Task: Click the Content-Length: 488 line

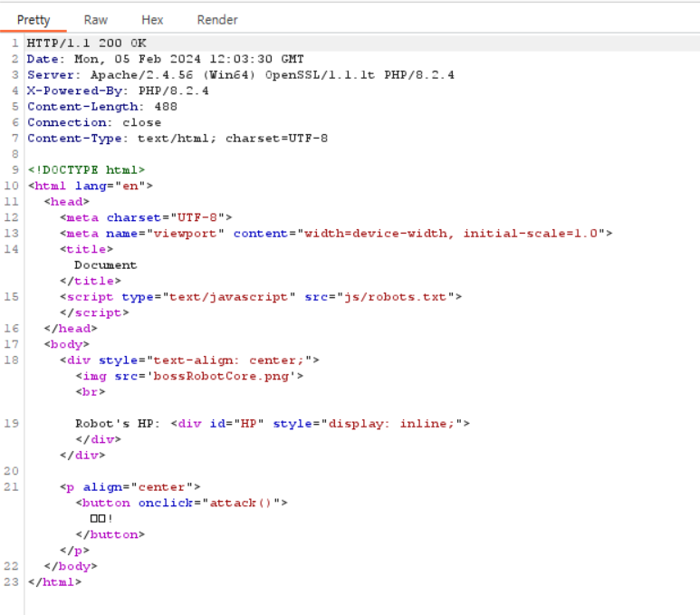Action: (x=102, y=107)
